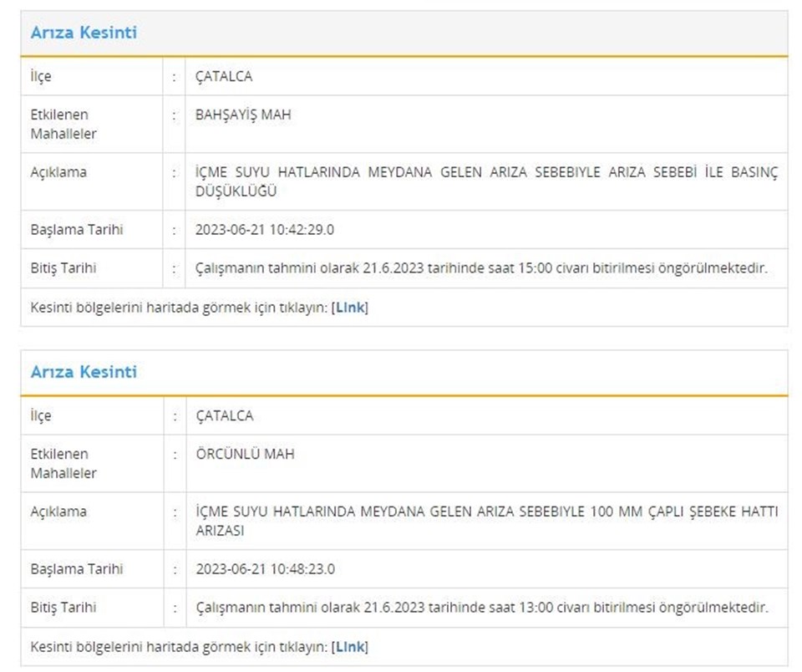Screen dimensions: 802x672
Task: Click the description mentioning BASINÇ DÜŞÜKLÜĞÜ
Action: [485, 181]
